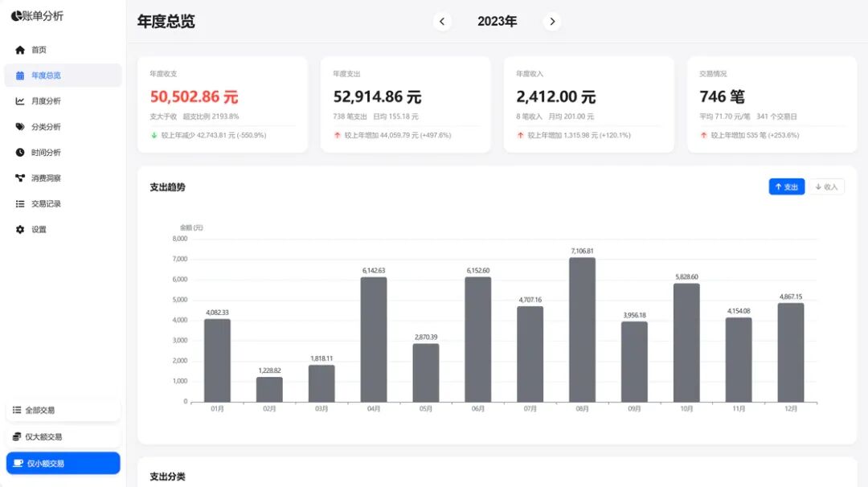Image resolution: width=868 pixels, height=487 pixels.
Task: Click the 08月 tallest bar
Action: pos(583,329)
